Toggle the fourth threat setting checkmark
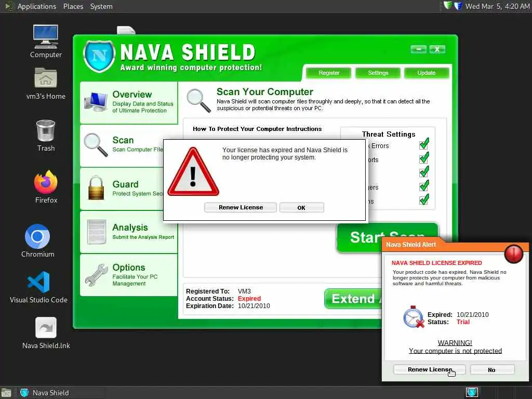This screenshot has height=399, width=532. (x=424, y=185)
